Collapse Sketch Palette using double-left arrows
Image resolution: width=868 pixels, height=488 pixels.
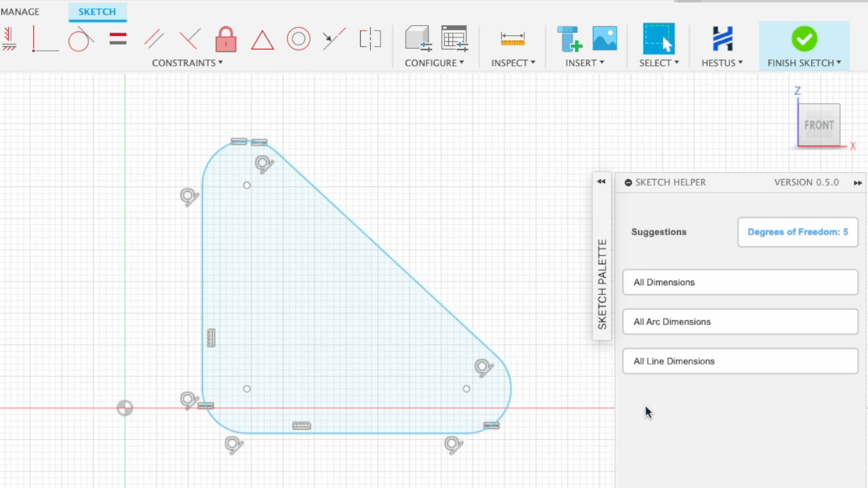tap(601, 182)
